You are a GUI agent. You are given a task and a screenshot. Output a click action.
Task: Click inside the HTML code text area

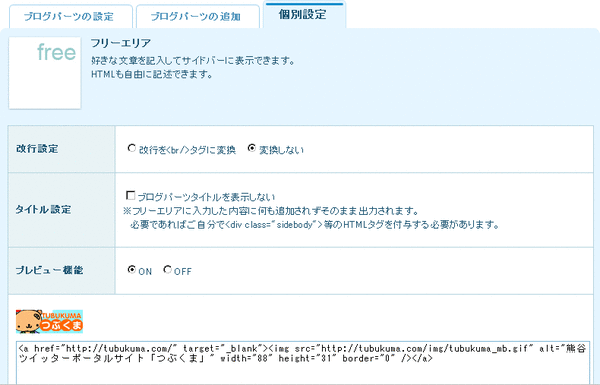click(x=303, y=362)
